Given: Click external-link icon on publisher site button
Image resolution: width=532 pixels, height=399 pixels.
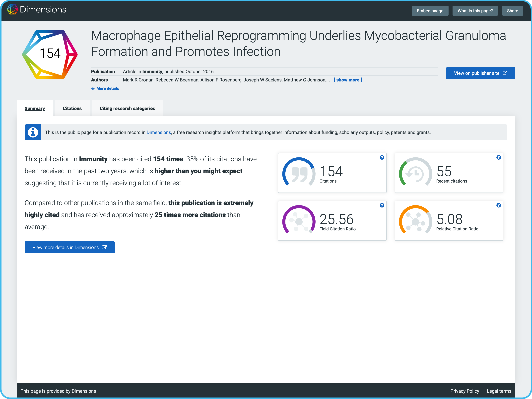Looking at the screenshot, I should [x=505, y=73].
